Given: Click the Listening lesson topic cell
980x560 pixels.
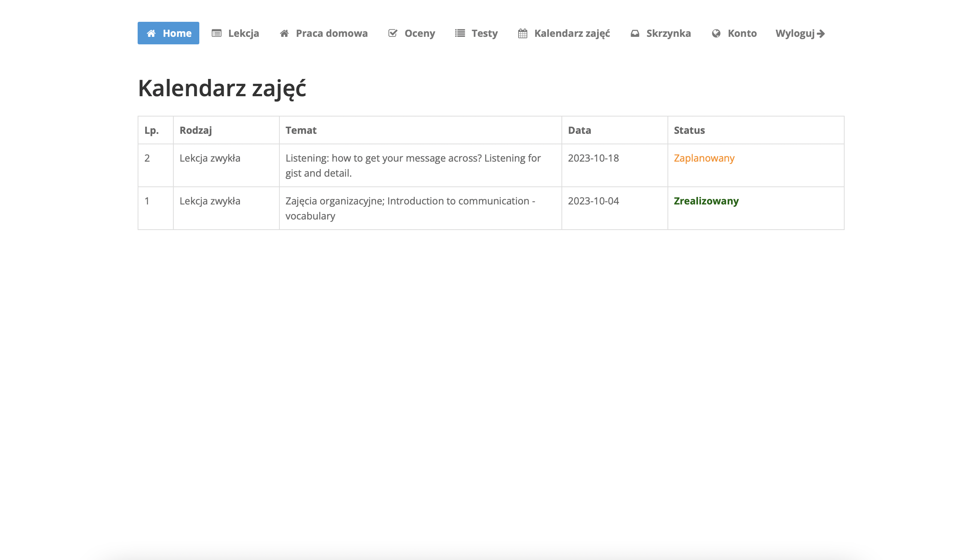Looking at the screenshot, I should point(413,165).
